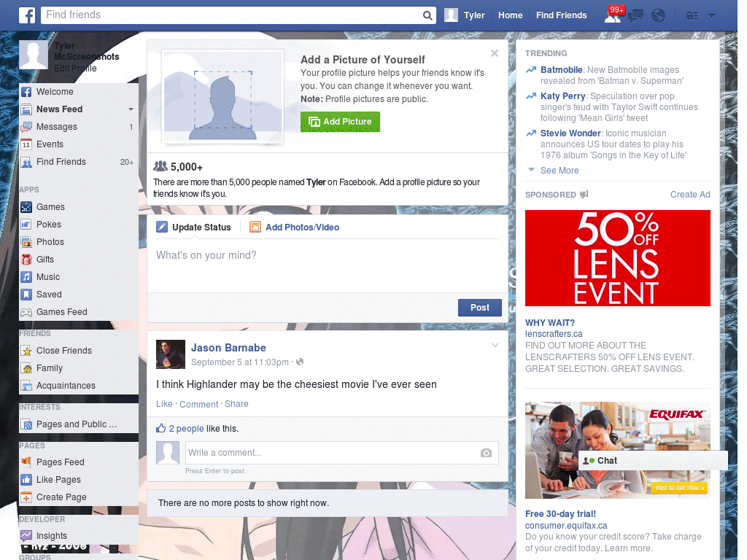Click Edit Profile under the username

75,68
